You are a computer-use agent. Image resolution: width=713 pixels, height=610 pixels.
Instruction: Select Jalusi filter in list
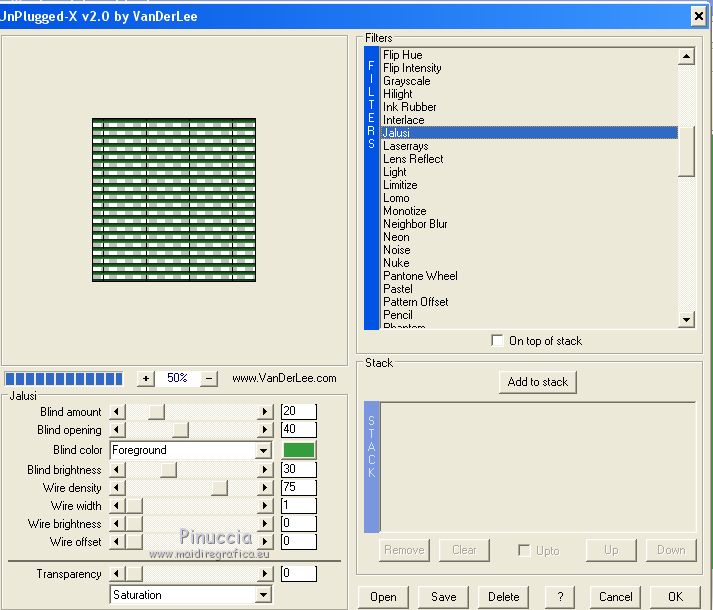tap(529, 133)
